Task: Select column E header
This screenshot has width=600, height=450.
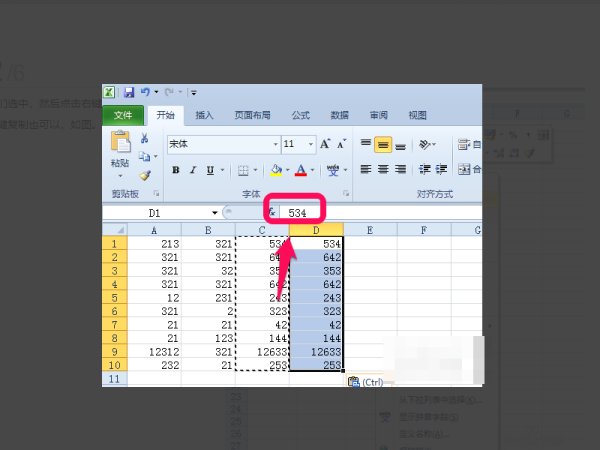Action: pyautogui.click(x=370, y=230)
